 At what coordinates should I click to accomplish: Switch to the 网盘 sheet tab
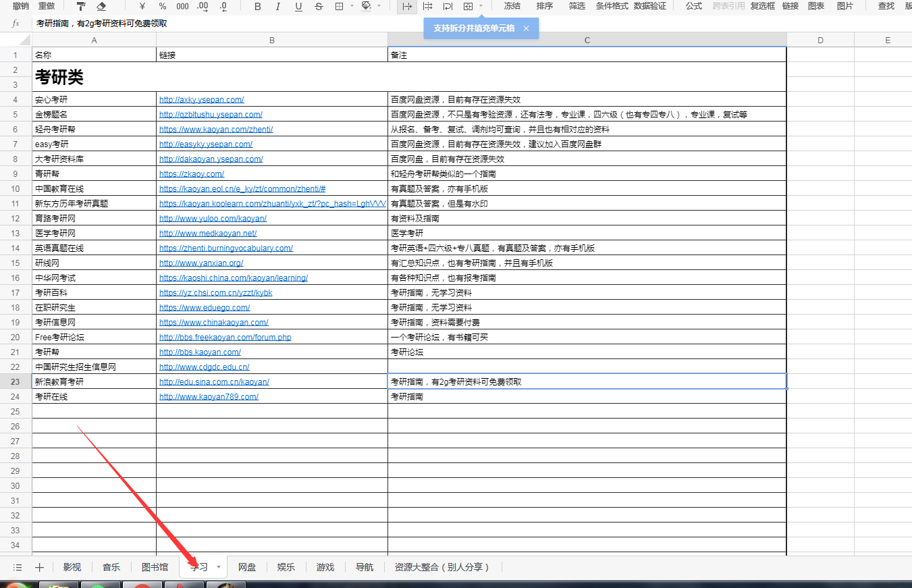(247, 567)
